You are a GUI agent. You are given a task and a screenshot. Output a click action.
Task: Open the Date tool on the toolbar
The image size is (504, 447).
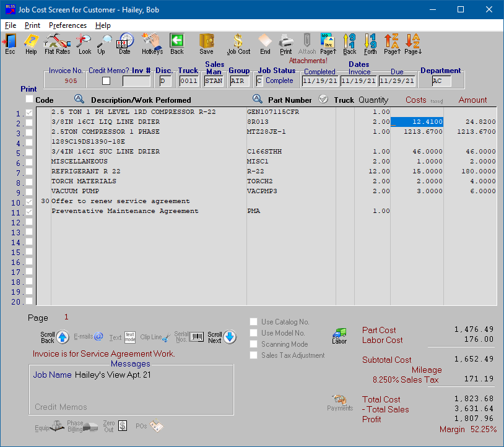coord(124,43)
